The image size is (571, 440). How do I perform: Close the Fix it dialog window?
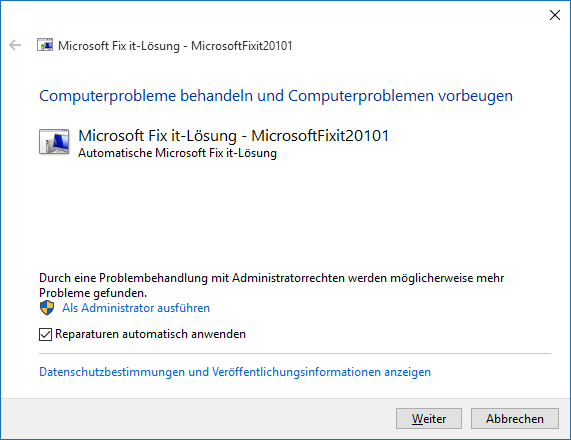pyautogui.click(x=555, y=15)
